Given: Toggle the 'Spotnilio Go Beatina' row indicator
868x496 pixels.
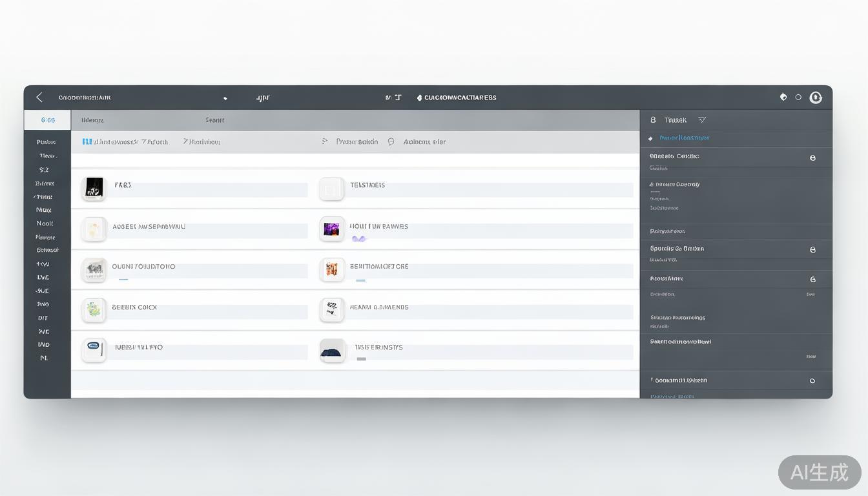Looking at the screenshot, I should click(x=812, y=249).
